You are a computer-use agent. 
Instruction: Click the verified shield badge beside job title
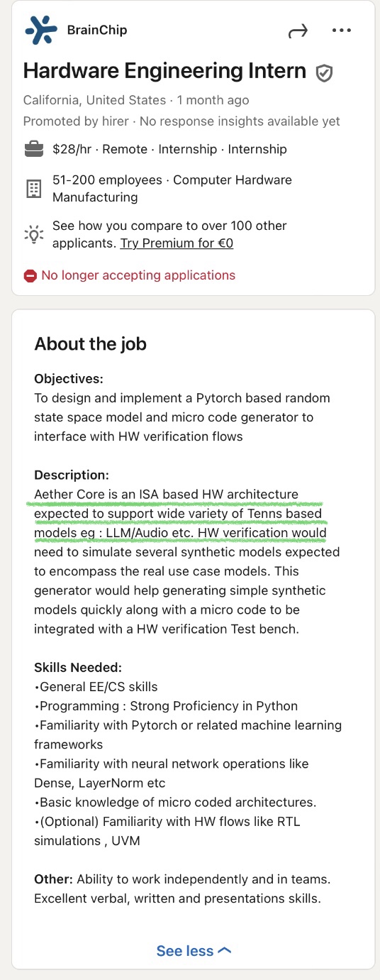point(324,72)
